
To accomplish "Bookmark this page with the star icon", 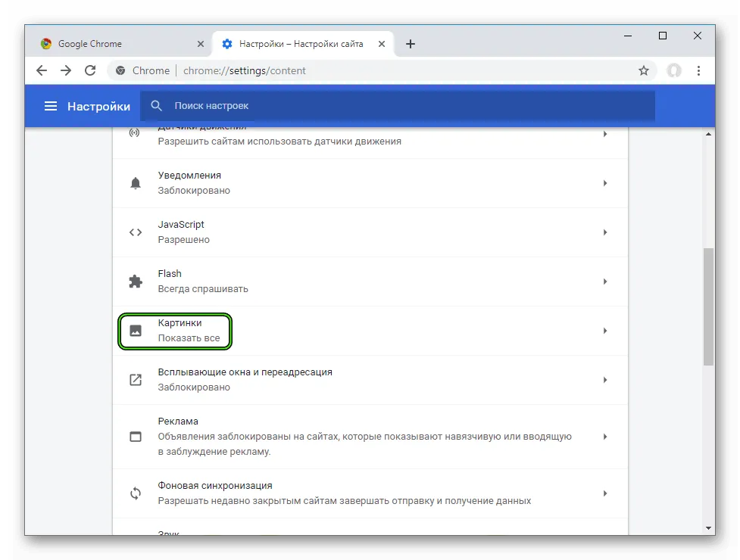I will (644, 70).
